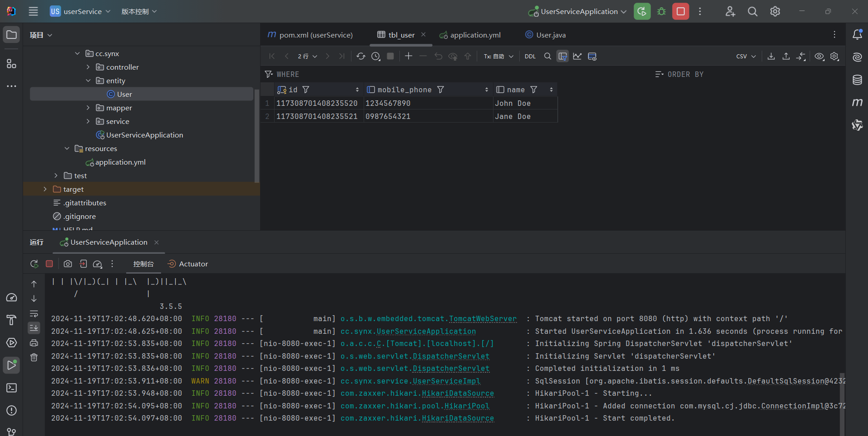868x436 pixels.
Task: Toggle the Run tool window button
Action: point(11,365)
